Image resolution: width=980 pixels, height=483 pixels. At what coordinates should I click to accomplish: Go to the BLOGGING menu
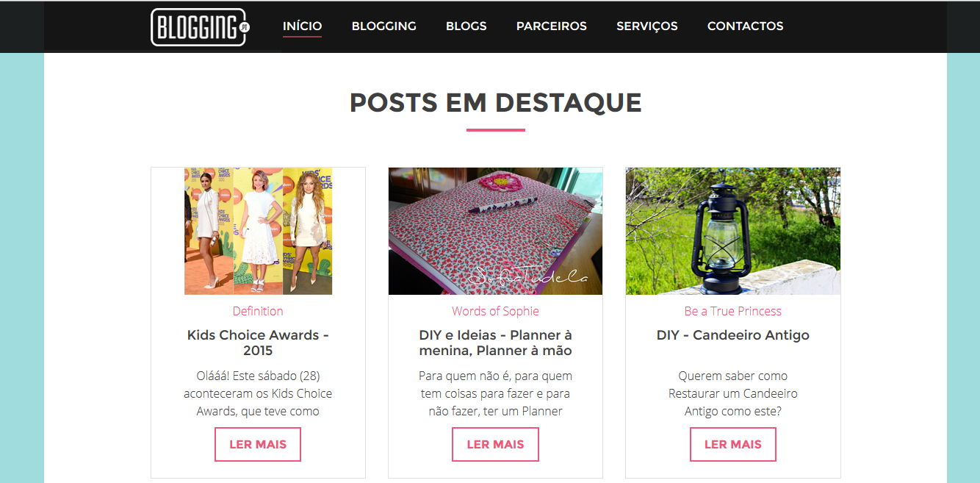point(383,26)
